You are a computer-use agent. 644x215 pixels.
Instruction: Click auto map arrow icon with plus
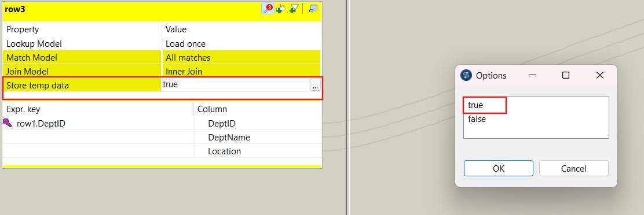pyautogui.click(x=281, y=9)
